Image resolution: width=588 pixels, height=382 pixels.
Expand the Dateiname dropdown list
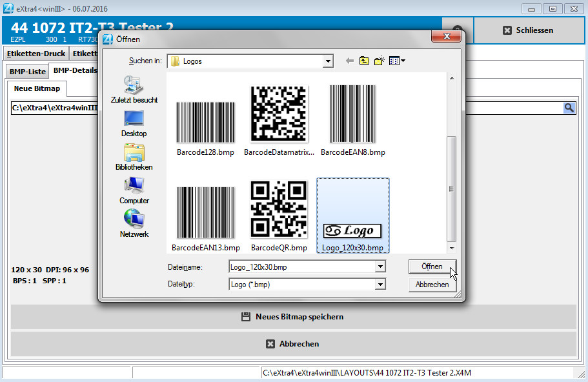click(x=380, y=266)
